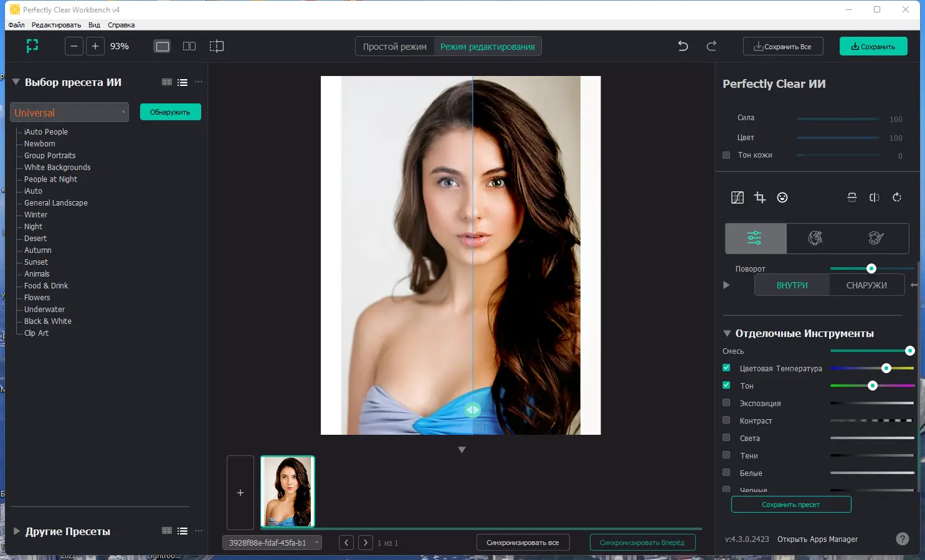Expand the Другие Пресеты section
The width and height of the screenshot is (925, 560).
(x=17, y=531)
